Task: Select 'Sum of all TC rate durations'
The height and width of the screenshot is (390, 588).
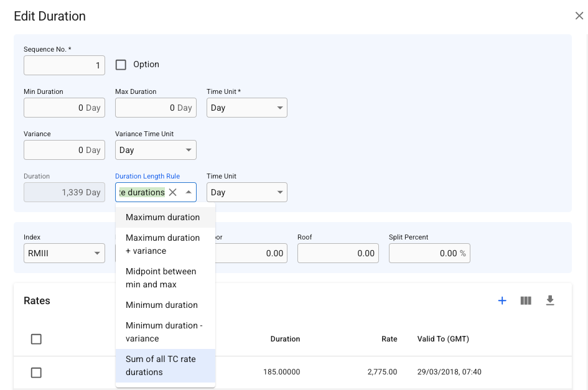Action: pos(162,366)
